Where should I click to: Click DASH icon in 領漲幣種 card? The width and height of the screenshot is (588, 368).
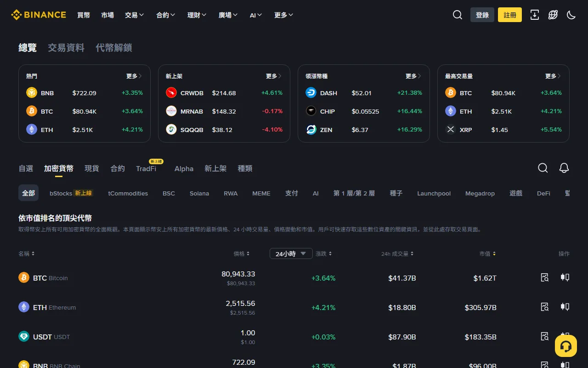coord(311,92)
